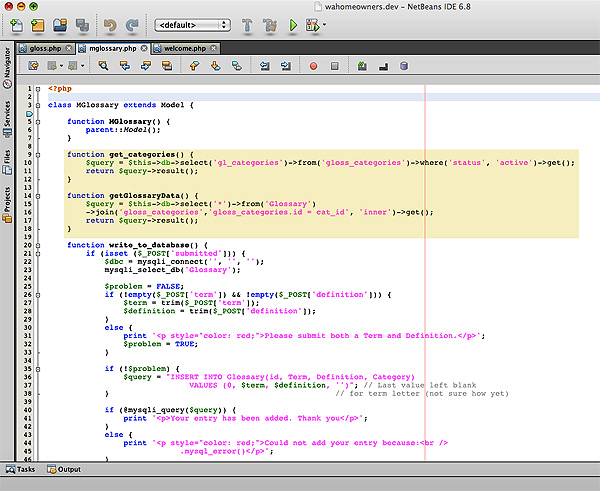Click the Open Project icon
Viewport: 600px width, 491px height.
coord(60,25)
